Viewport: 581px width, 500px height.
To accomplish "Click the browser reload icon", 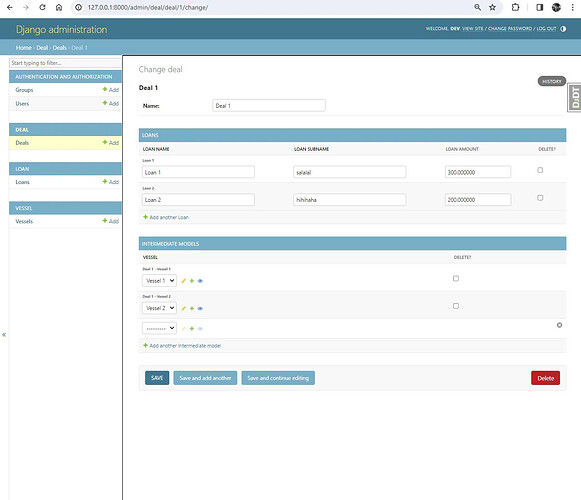I will pos(42,7).
